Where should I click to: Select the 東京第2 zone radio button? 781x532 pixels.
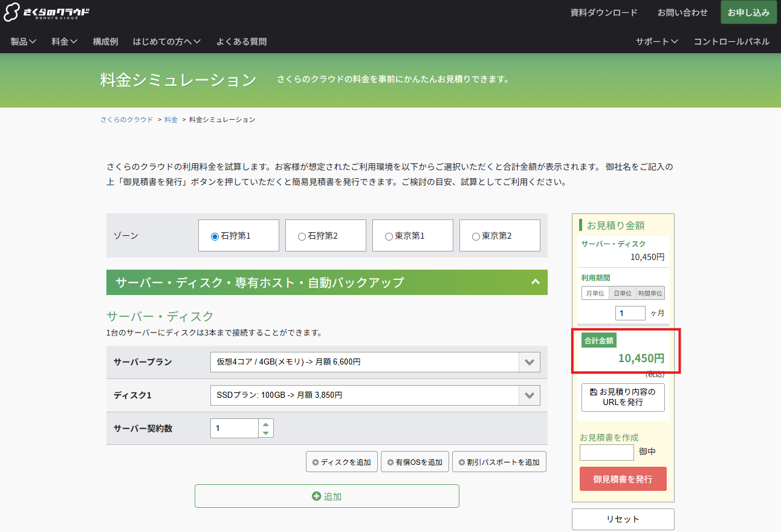click(x=475, y=235)
